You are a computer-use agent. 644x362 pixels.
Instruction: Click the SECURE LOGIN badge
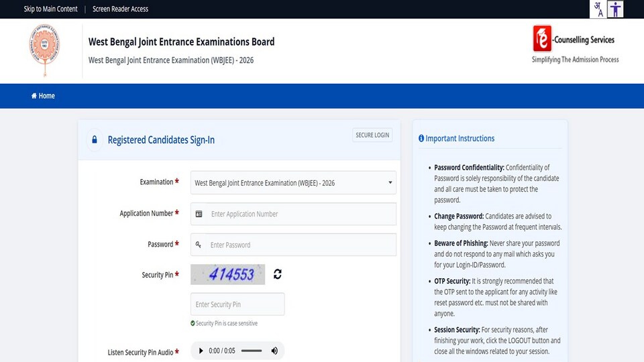point(372,135)
